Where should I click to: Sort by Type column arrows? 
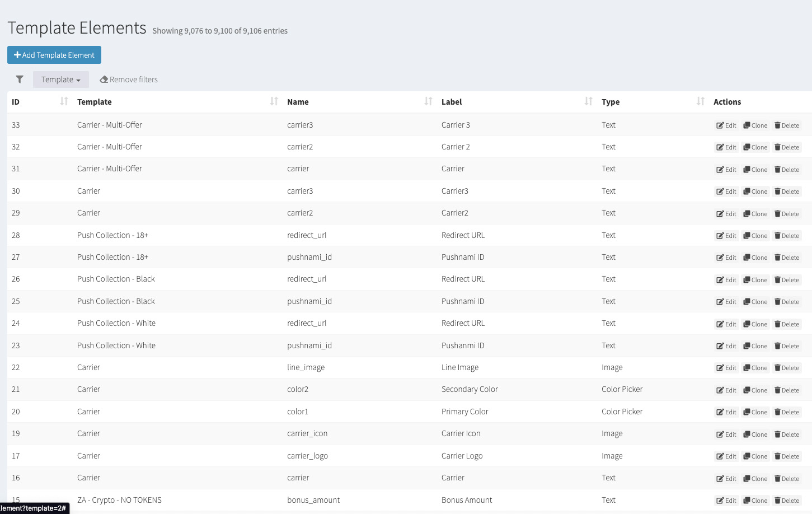pos(700,101)
